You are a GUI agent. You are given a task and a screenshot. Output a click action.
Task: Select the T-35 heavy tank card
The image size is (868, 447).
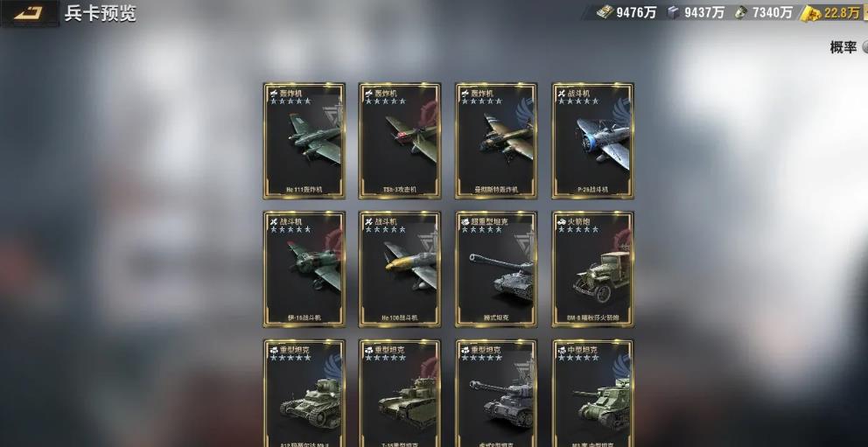tap(400, 394)
